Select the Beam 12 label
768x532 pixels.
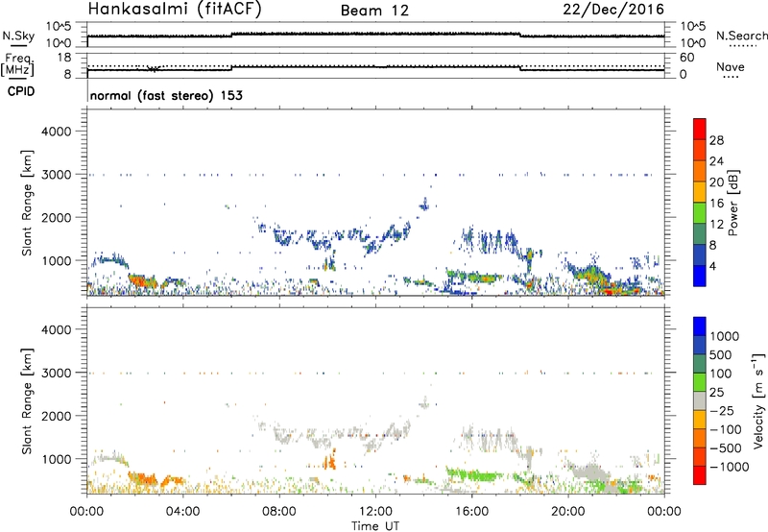pos(374,11)
